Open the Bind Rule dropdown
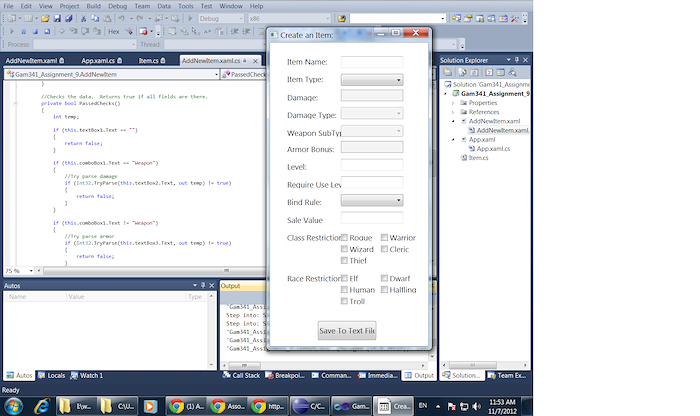This screenshot has height=416, width=700. click(x=372, y=200)
